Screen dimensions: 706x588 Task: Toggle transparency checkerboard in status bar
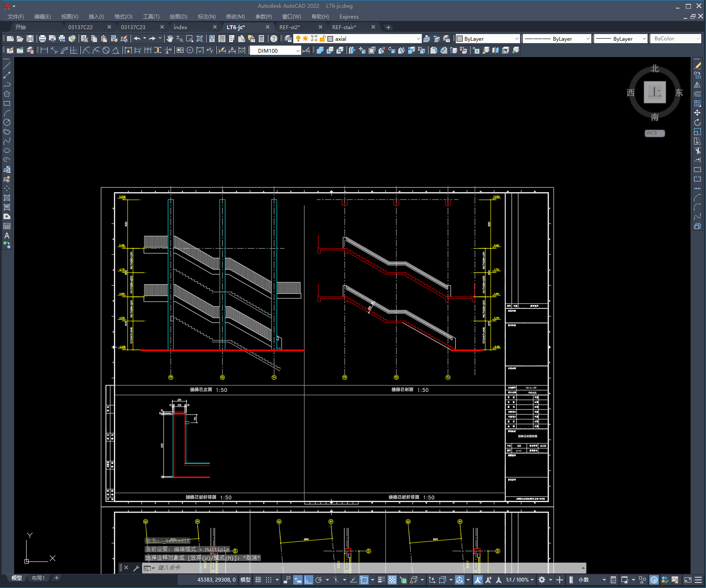pos(392,580)
